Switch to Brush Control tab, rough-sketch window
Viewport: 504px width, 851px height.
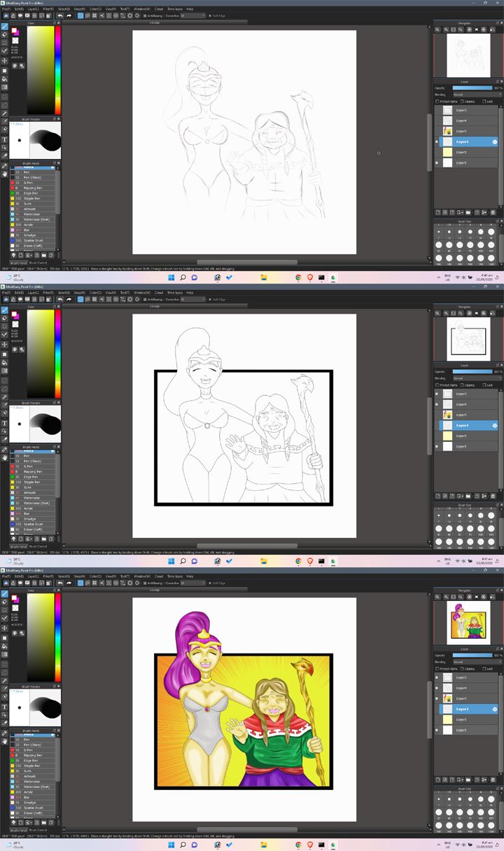pos(38,263)
